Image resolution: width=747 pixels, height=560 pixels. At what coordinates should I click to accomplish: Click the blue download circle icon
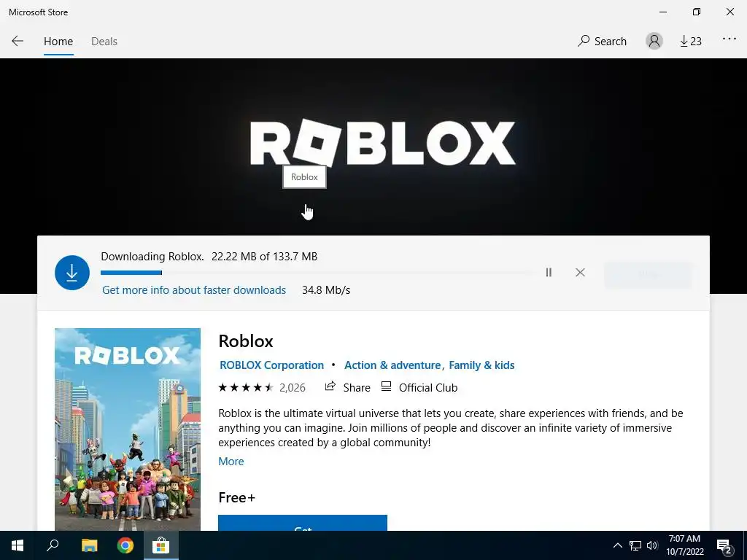(72, 273)
